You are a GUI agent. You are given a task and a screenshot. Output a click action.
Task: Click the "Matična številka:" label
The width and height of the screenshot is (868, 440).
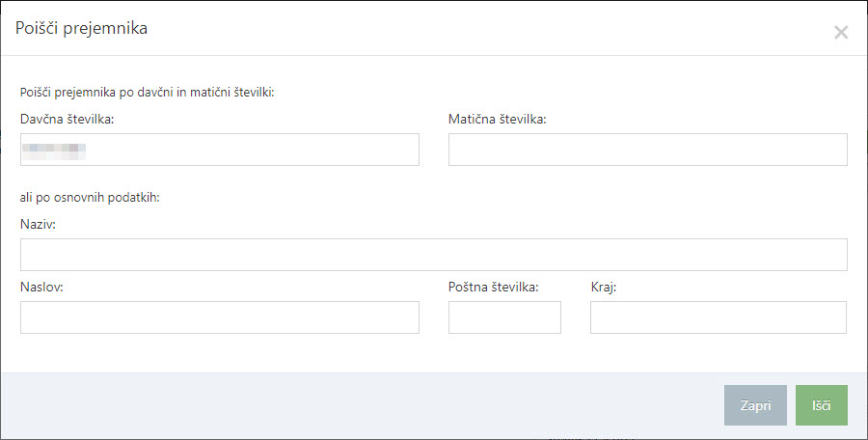point(498,120)
